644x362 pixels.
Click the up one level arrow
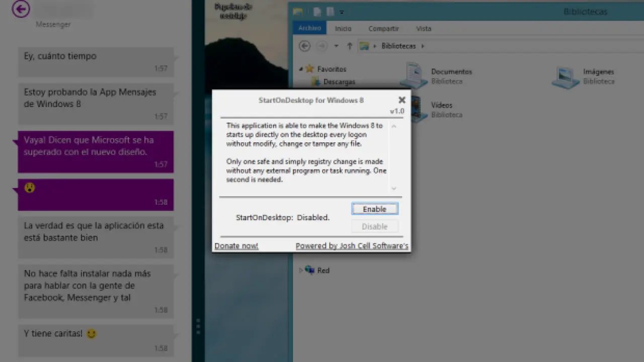[x=350, y=46]
